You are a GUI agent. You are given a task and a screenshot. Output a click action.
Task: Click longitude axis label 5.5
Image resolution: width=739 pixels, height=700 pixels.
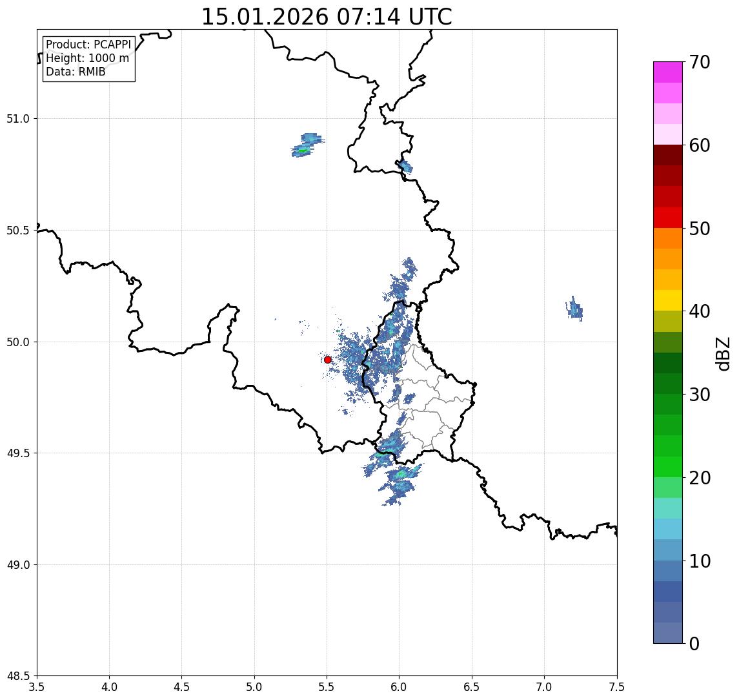pyautogui.click(x=327, y=687)
